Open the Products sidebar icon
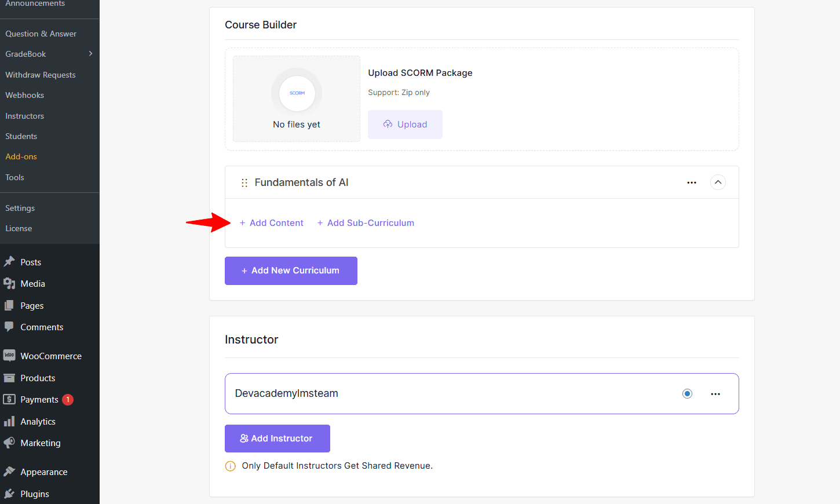This screenshot has width=840, height=504. pyautogui.click(x=10, y=378)
